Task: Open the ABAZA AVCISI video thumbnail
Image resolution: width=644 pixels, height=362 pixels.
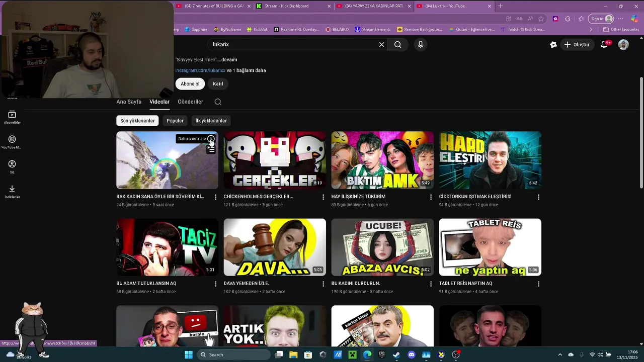Action: [382, 247]
